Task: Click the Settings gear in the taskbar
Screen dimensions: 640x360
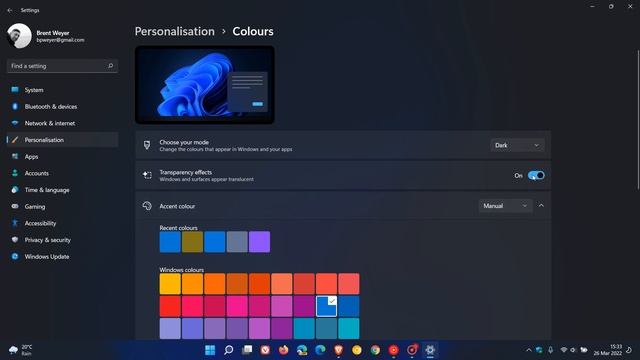Action: tap(430, 350)
